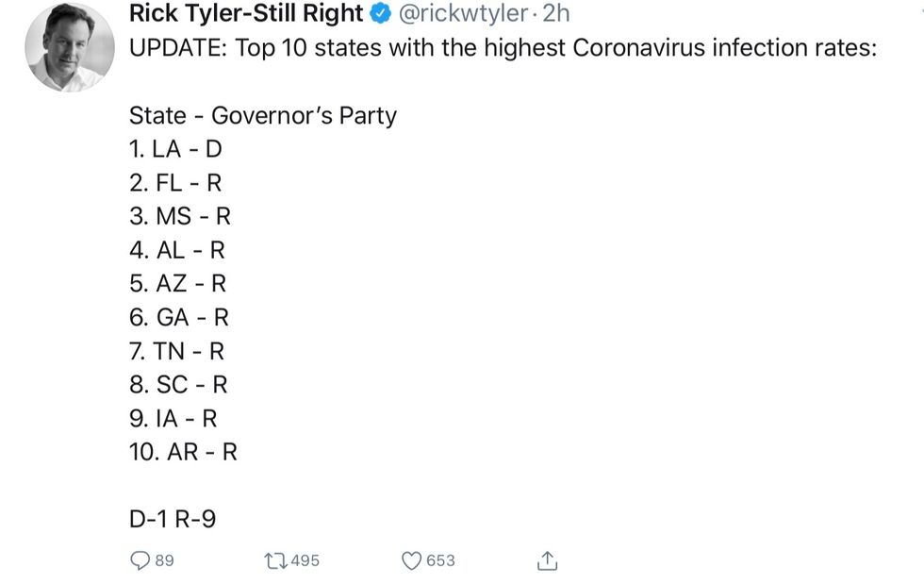This screenshot has width=924, height=584.
Task: Click the 6. GA - R entry
Action: tap(179, 318)
